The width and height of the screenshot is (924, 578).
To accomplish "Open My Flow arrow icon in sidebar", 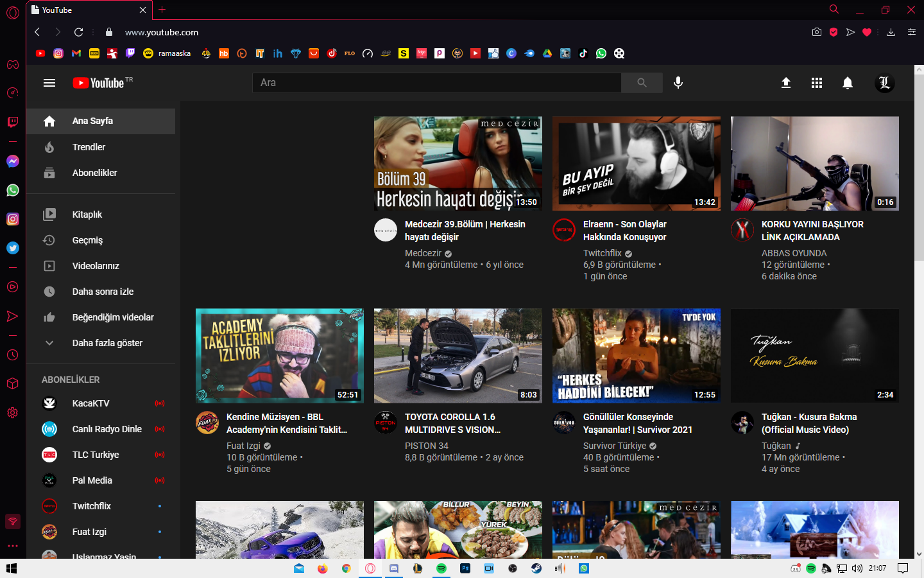I will pos(13,316).
